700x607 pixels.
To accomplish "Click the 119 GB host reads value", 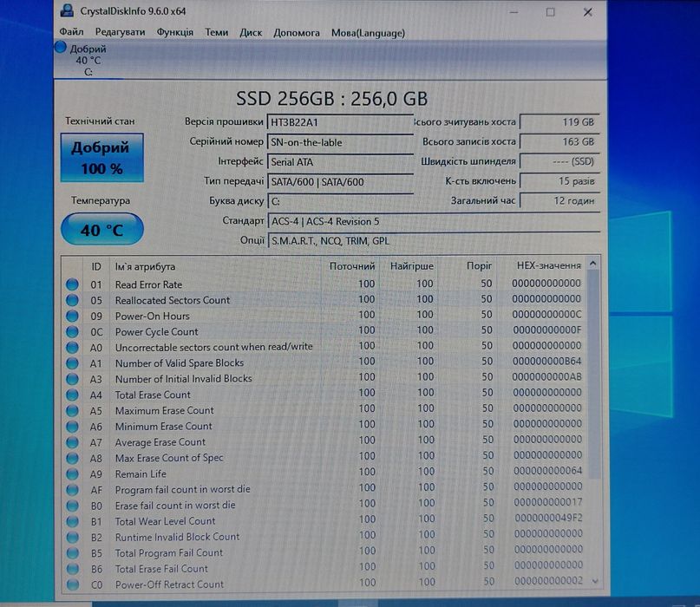I will click(x=559, y=122).
